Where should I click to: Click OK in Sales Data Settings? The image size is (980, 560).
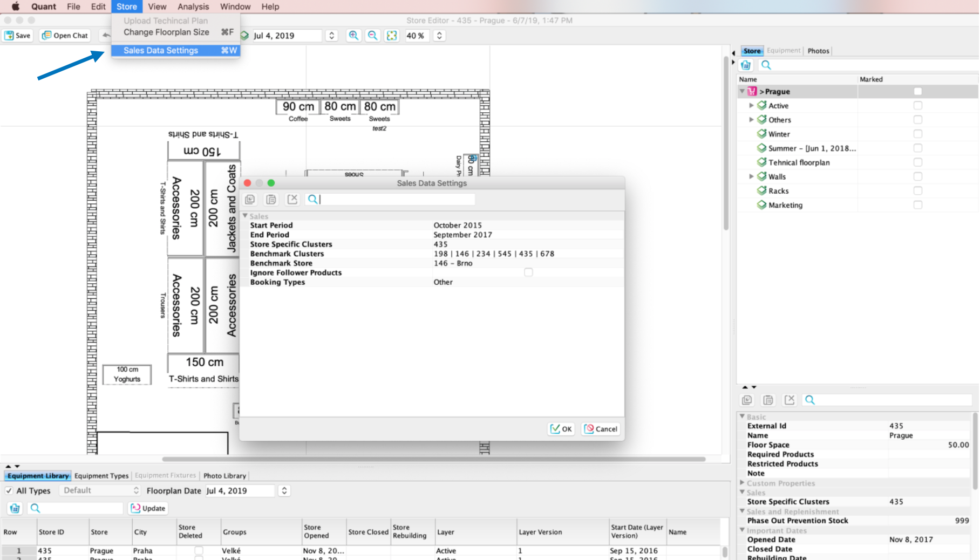[x=561, y=429]
